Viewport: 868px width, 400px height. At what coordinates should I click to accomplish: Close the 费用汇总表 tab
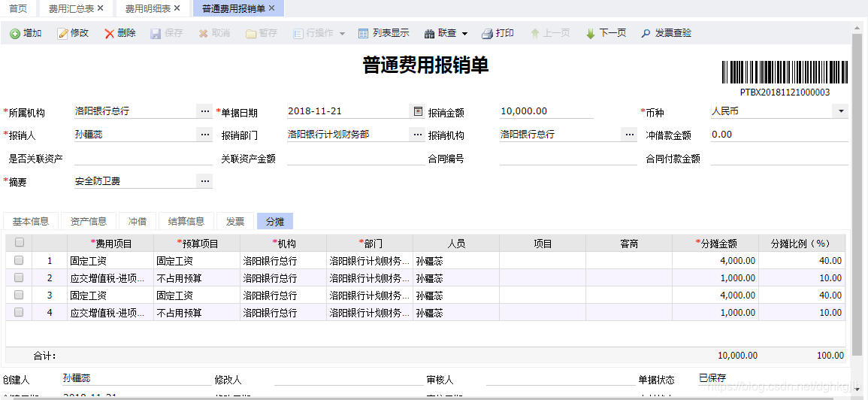[100, 8]
